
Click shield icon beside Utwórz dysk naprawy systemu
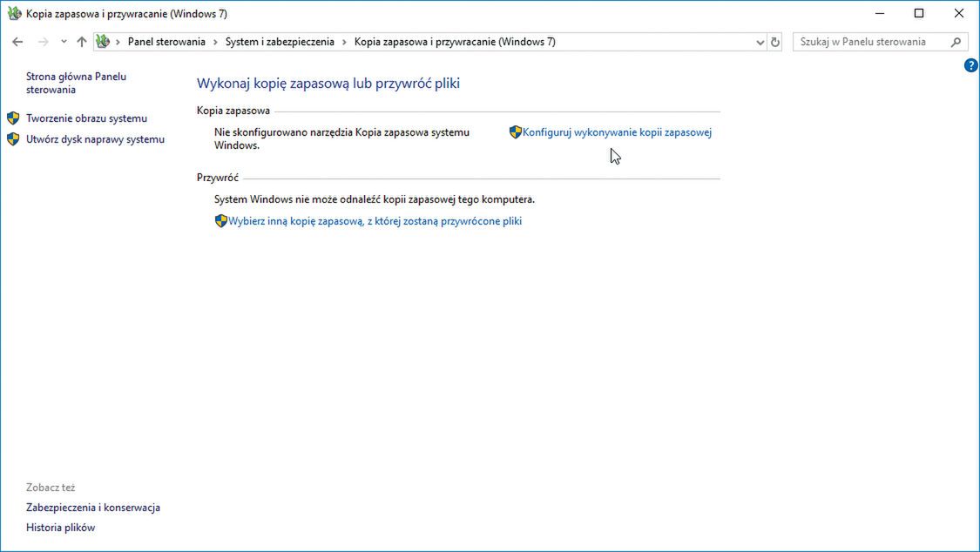pyautogui.click(x=13, y=138)
